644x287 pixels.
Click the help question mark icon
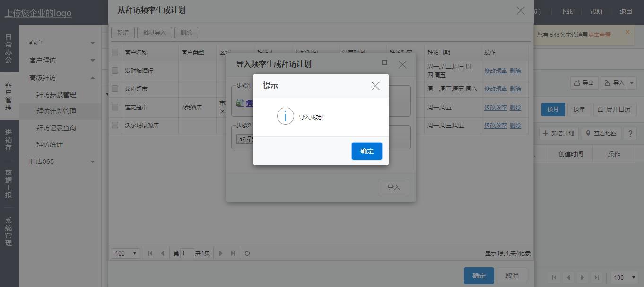pos(630,134)
